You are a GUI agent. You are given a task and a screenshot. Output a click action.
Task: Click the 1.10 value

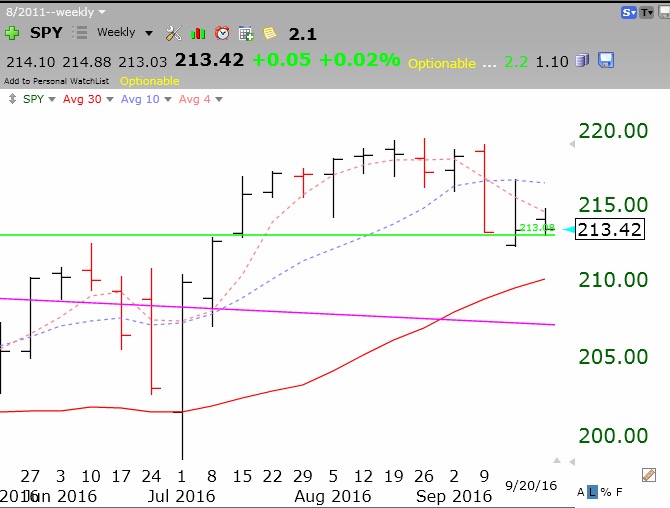pyautogui.click(x=552, y=62)
